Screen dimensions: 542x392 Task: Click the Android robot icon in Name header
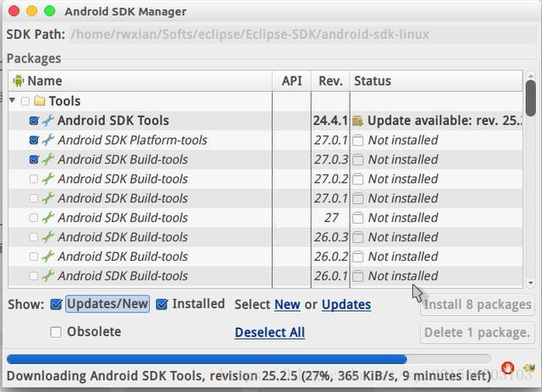(19, 80)
